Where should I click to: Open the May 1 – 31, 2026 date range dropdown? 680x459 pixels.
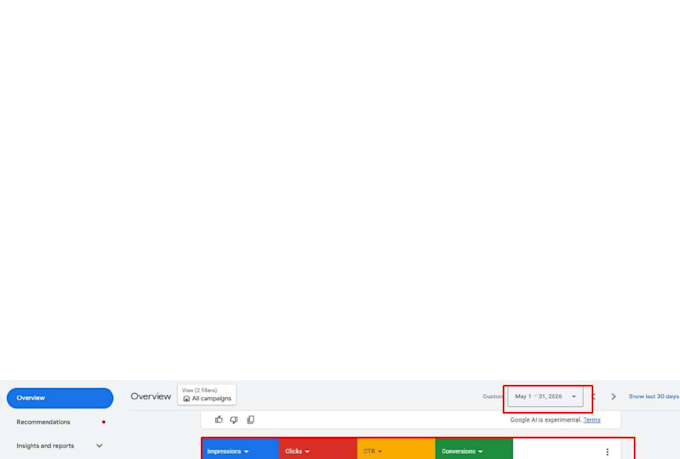(x=546, y=397)
